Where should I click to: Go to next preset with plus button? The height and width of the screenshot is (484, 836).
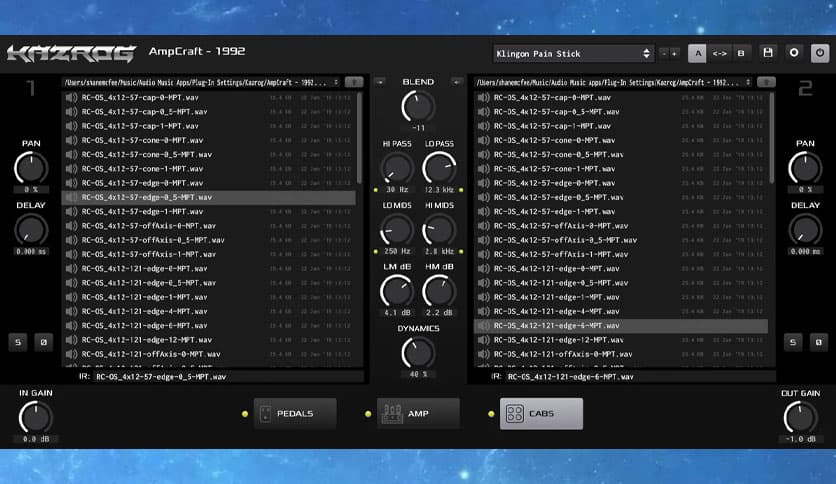click(677, 53)
